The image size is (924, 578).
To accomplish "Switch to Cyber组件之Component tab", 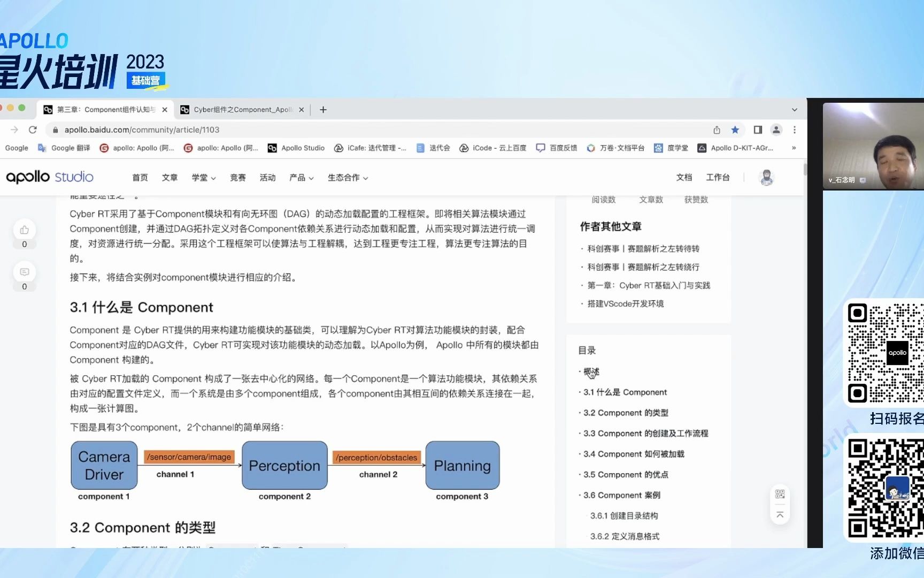I will (243, 110).
